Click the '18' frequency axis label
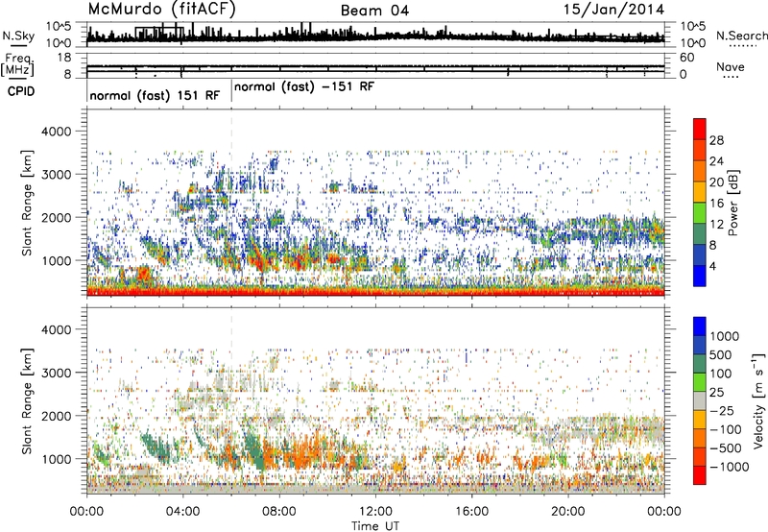This screenshot has height=532, width=768. coord(63,58)
